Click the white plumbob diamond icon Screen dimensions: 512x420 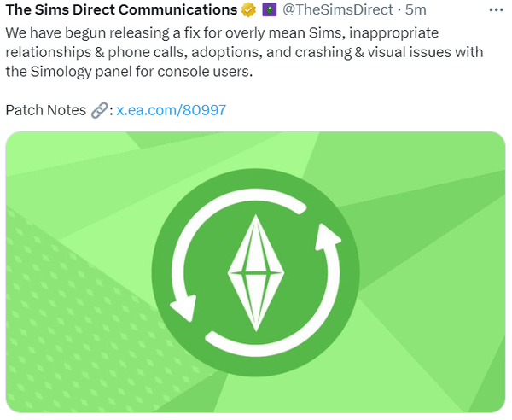coord(254,273)
